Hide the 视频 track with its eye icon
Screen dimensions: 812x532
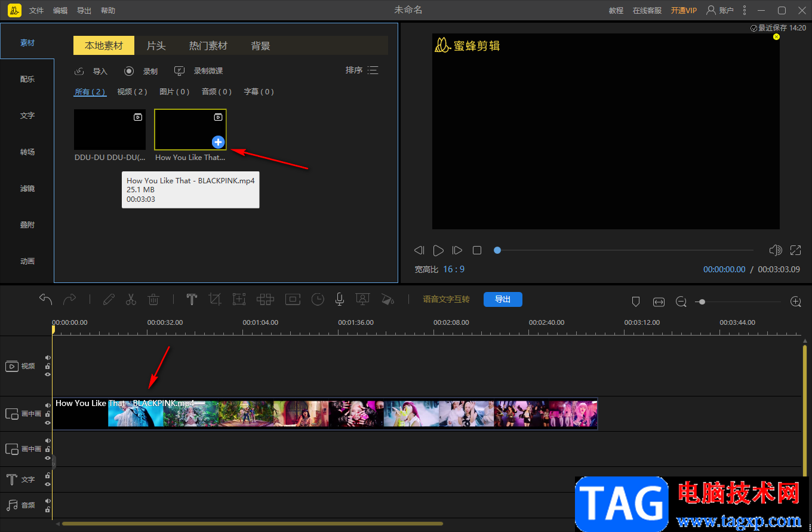click(48, 374)
